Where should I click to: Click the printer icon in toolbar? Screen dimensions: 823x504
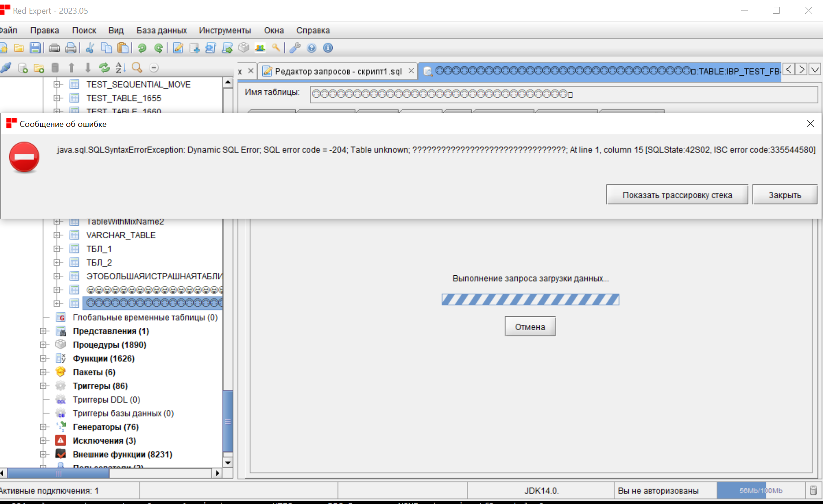pos(71,48)
